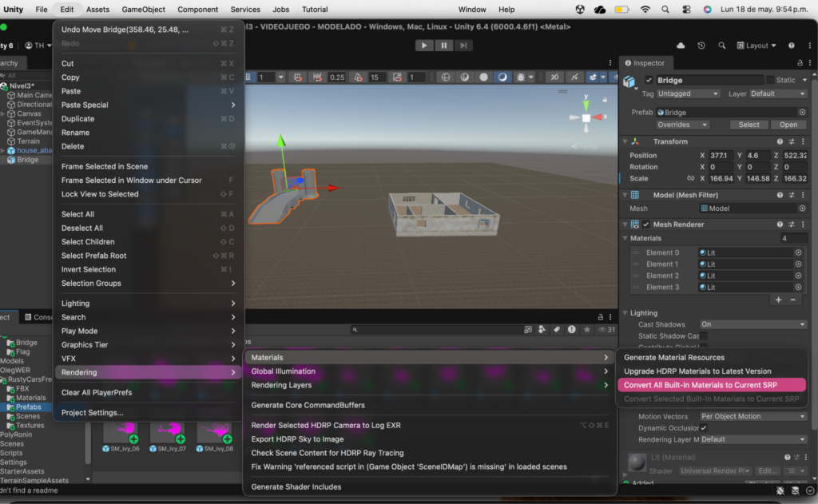818x504 pixels.
Task: Click the prefab Select button
Action: point(749,125)
